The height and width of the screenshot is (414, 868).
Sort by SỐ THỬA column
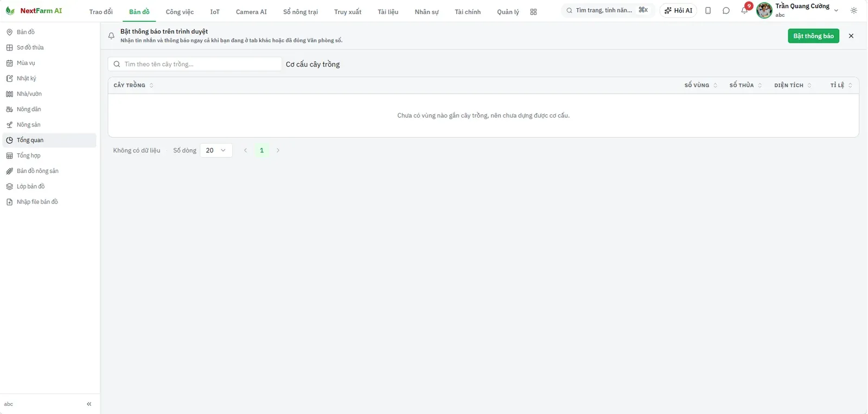746,86
